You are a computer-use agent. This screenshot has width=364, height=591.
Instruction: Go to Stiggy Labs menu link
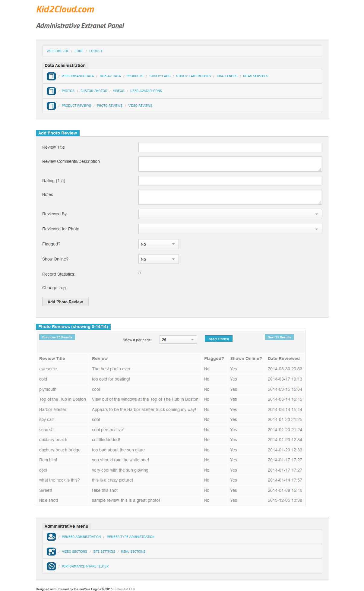pyautogui.click(x=160, y=76)
